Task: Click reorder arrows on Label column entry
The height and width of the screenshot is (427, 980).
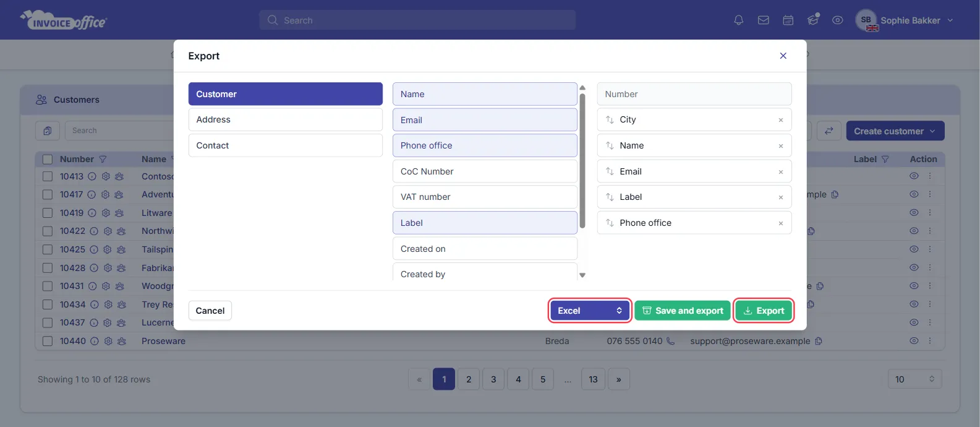Action: coord(610,197)
